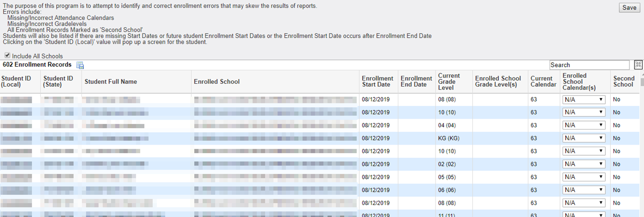
Task: Sort by the Student Full Name column header
Action: (x=111, y=82)
